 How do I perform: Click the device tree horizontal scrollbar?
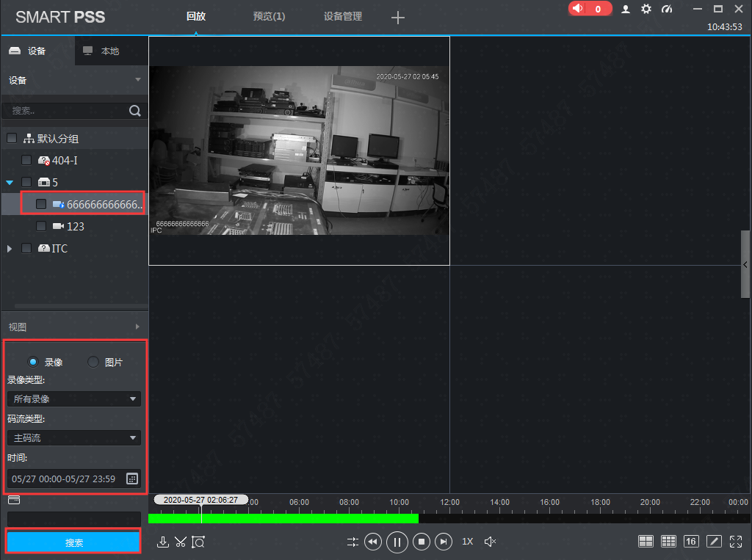(81, 305)
